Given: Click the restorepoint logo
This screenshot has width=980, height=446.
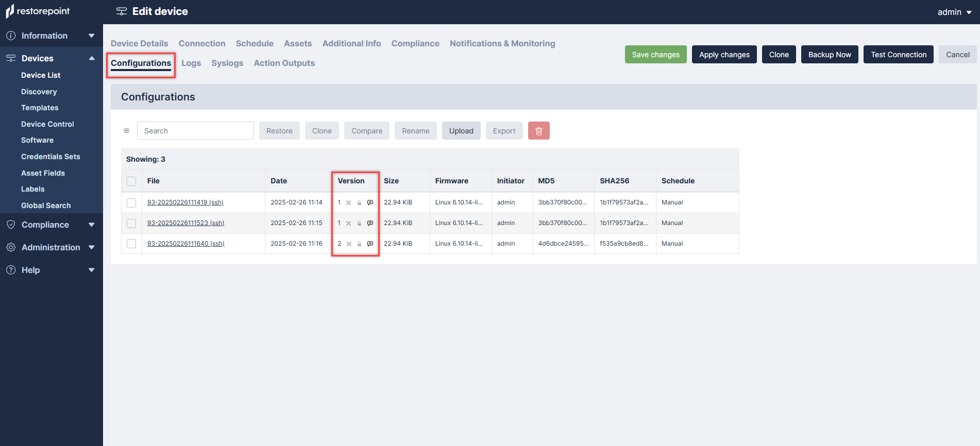Looking at the screenshot, I should [38, 11].
